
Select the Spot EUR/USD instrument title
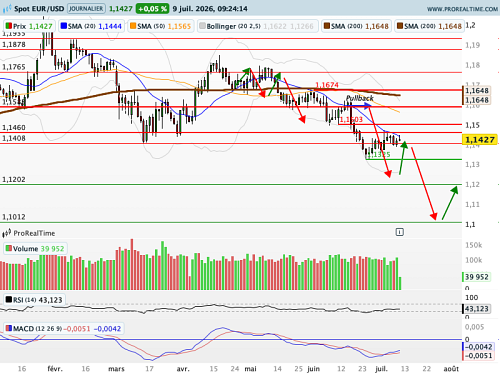(39, 9)
